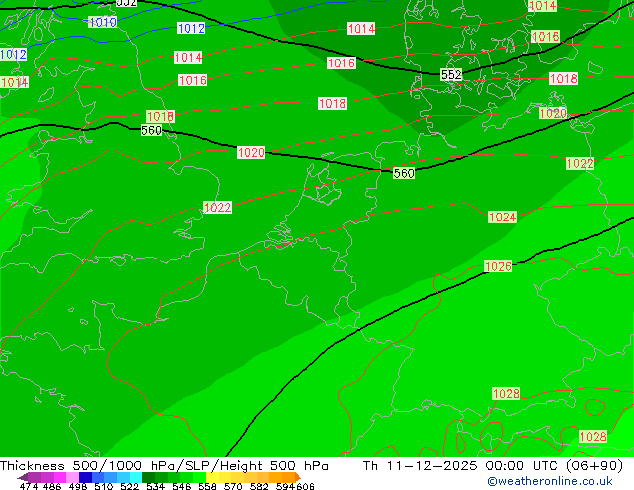This screenshot has height=490, width=634.
Task: Click the blue 1012 label at the left edge
Action: [x=13, y=54]
